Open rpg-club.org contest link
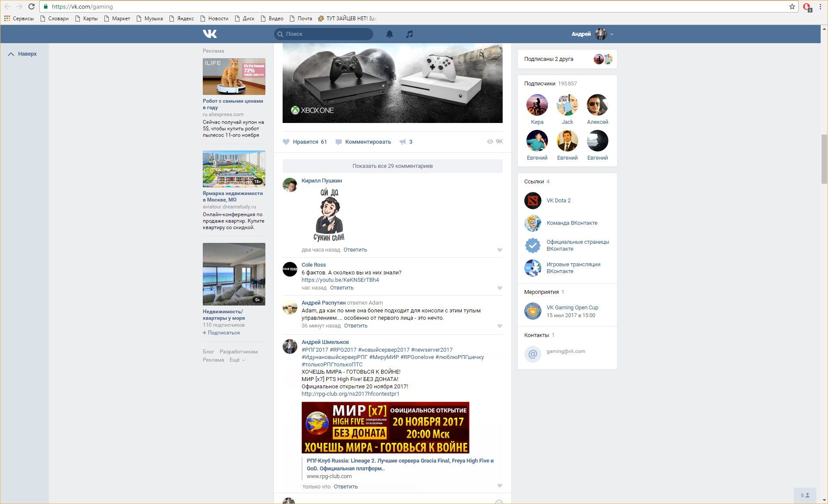This screenshot has height=504, width=828. (x=350, y=394)
